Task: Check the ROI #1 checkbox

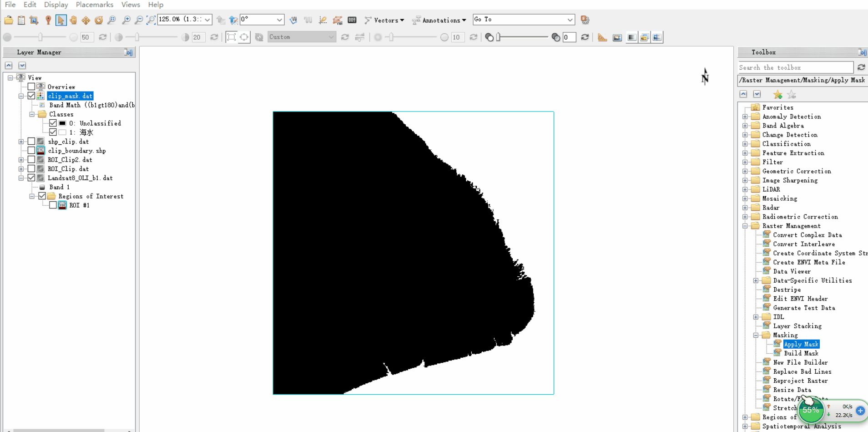Action: point(53,205)
